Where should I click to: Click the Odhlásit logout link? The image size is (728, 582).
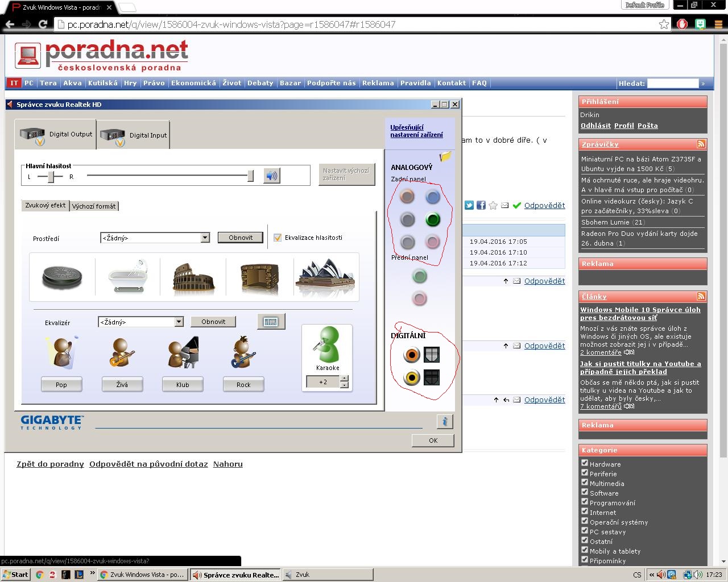pyautogui.click(x=595, y=126)
